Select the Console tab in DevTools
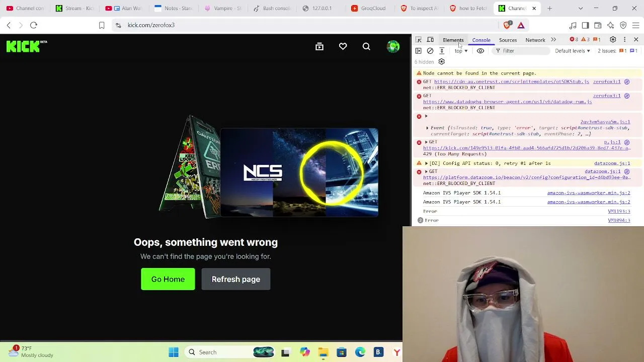 point(481,40)
